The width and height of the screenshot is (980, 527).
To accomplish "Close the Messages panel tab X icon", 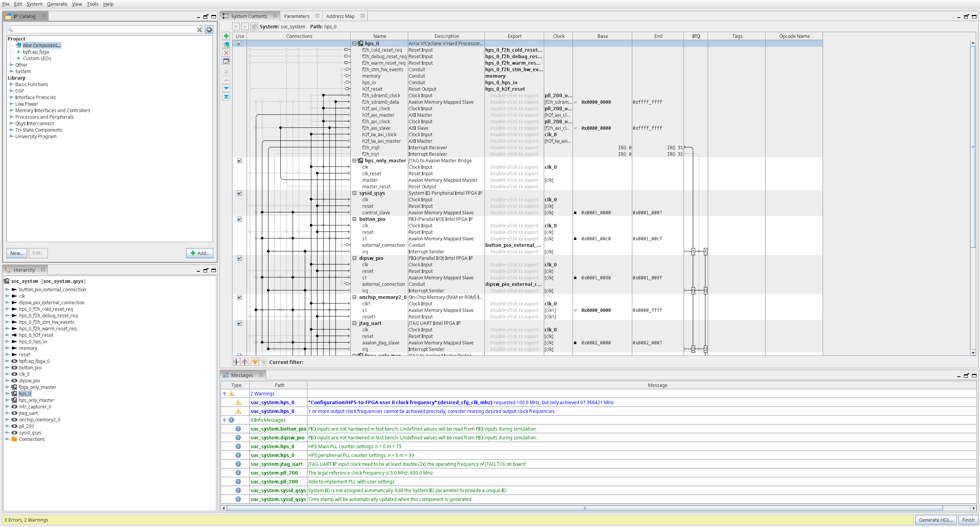I will [x=261, y=375].
